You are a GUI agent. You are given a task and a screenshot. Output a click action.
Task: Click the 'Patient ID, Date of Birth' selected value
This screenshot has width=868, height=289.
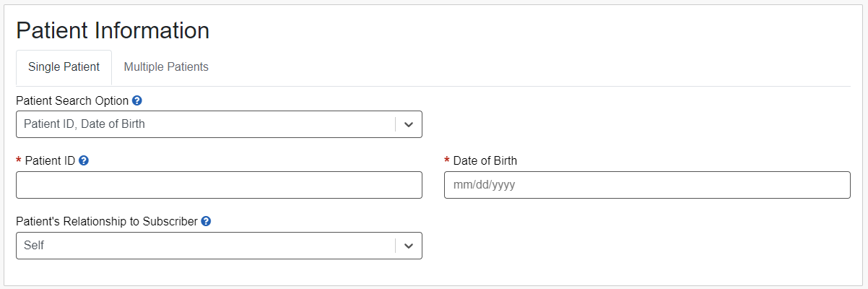[x=84, y=124]
